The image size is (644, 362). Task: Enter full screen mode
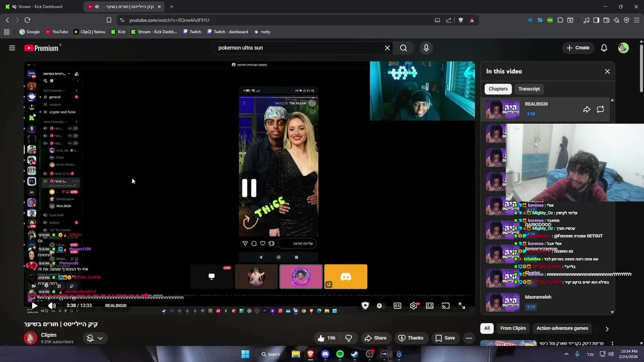tap(462, 305)
